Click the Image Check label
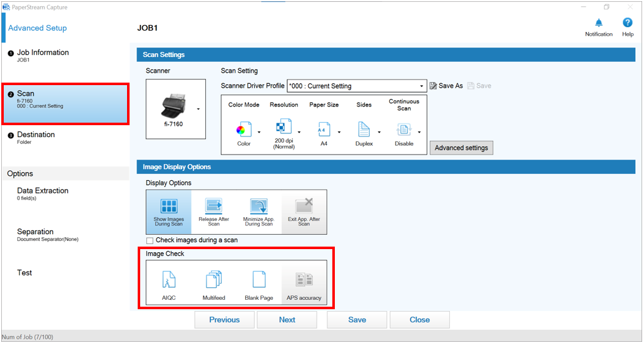This screenshot has width=644, height=343. click(x=165, y=254)
